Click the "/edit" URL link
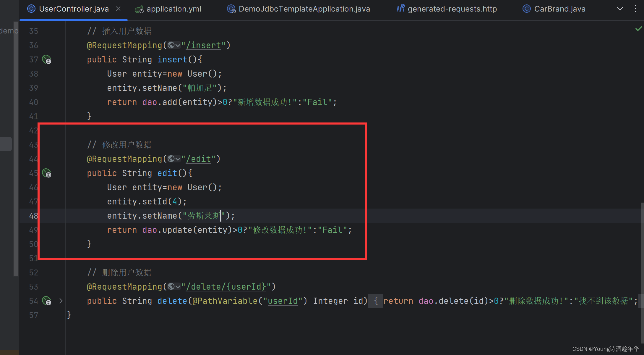This screenshot has height=355, width=644. coord(198,159)
